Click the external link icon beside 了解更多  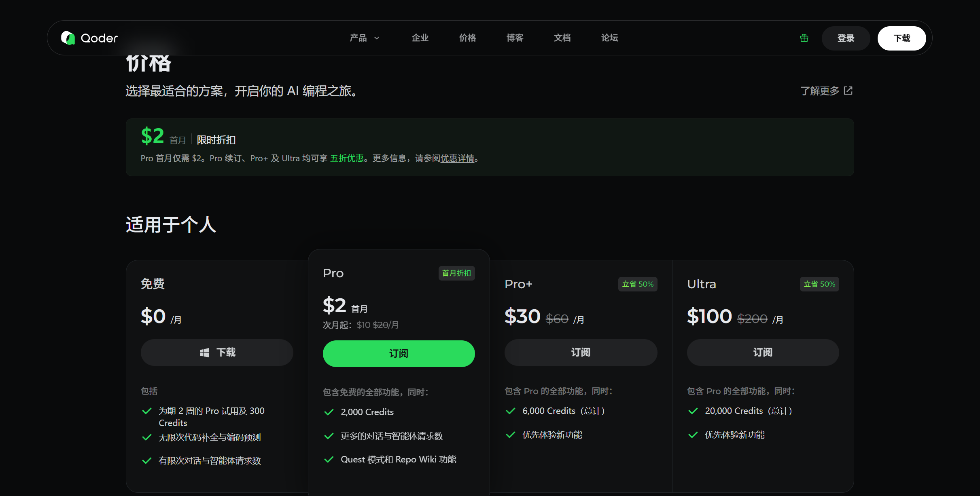pyautogui.click(x=848, y=91)
